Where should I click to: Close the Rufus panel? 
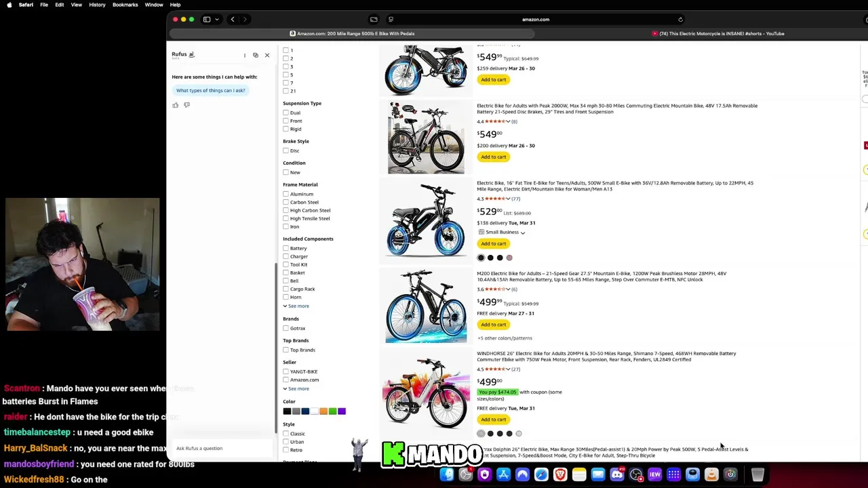[267, 55]
